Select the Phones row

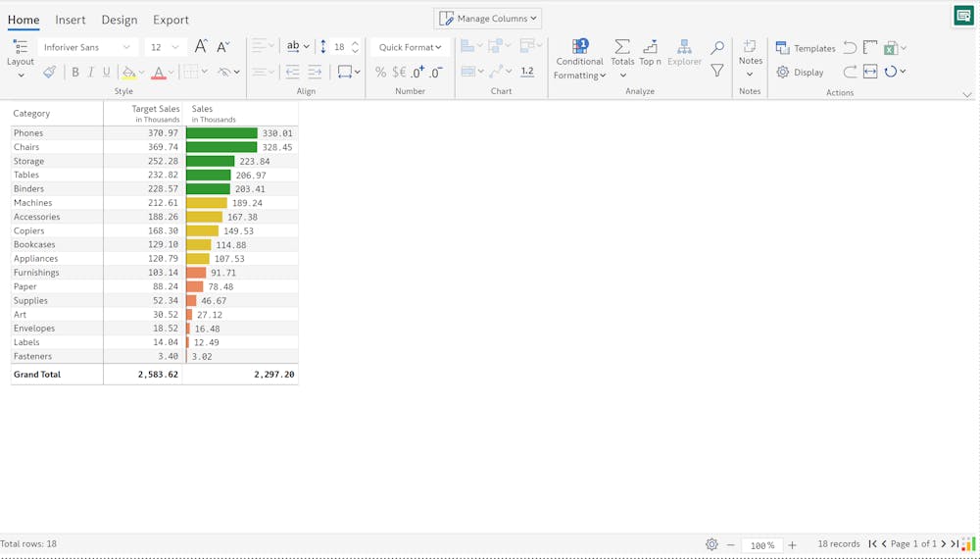[x=155, y=132]
